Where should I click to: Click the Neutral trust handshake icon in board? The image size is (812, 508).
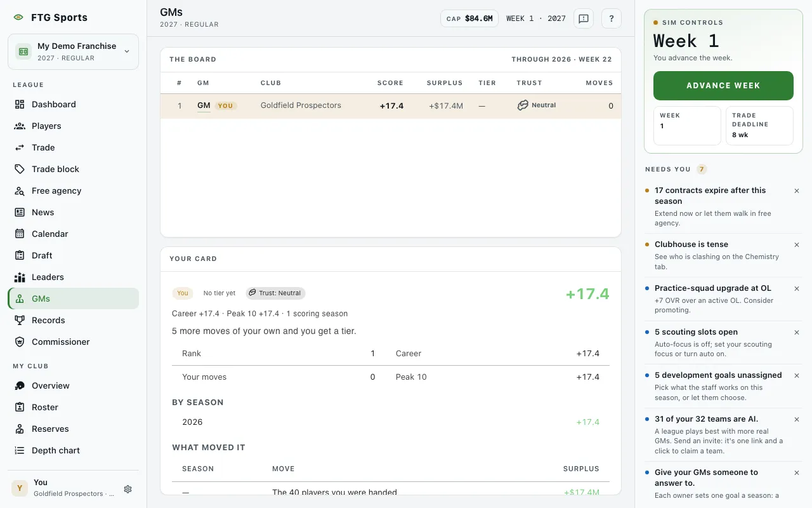click(x=523, y=105)
